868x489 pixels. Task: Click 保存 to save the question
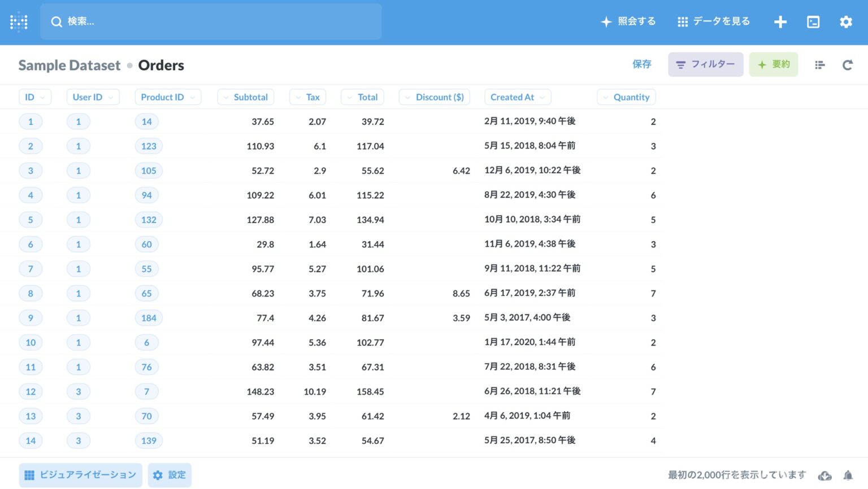pyautogui.click(x=642, y=64)
